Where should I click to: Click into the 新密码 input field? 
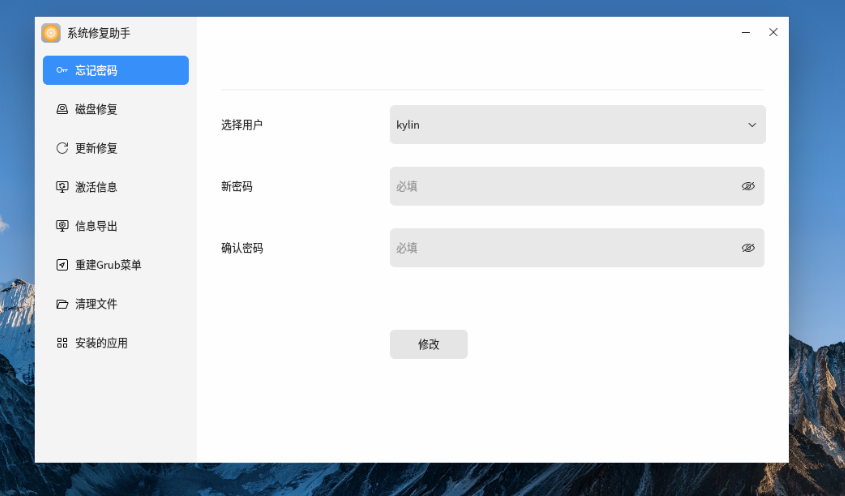coord(560,186)
